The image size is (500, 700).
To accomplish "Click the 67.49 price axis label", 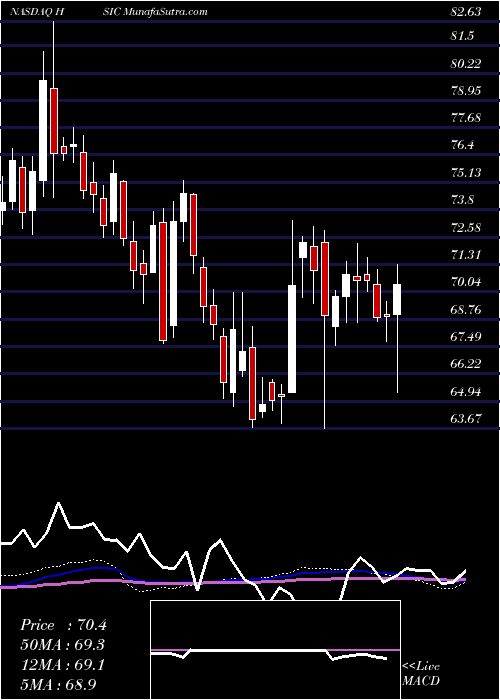I will click(x=466, y=337).
